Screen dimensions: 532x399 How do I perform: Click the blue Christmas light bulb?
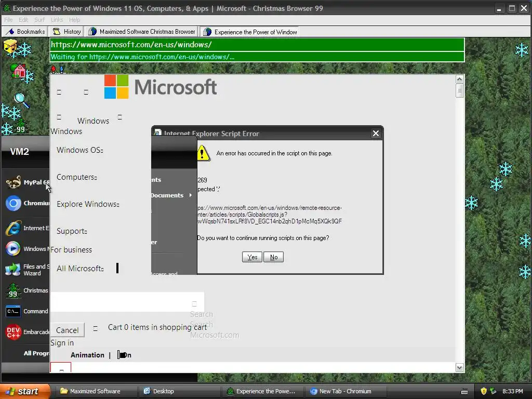(x=61, y=70)
